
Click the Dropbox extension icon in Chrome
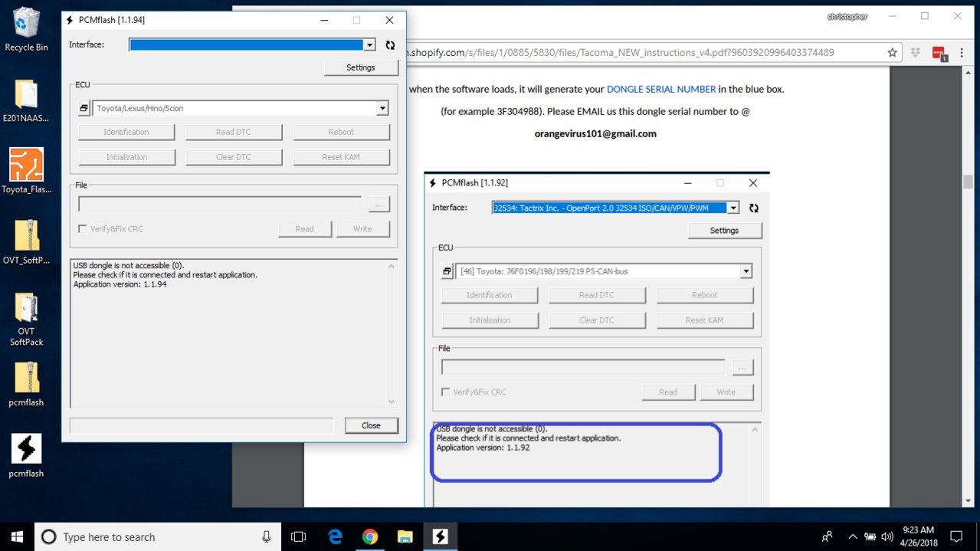[x=916, y=53]
